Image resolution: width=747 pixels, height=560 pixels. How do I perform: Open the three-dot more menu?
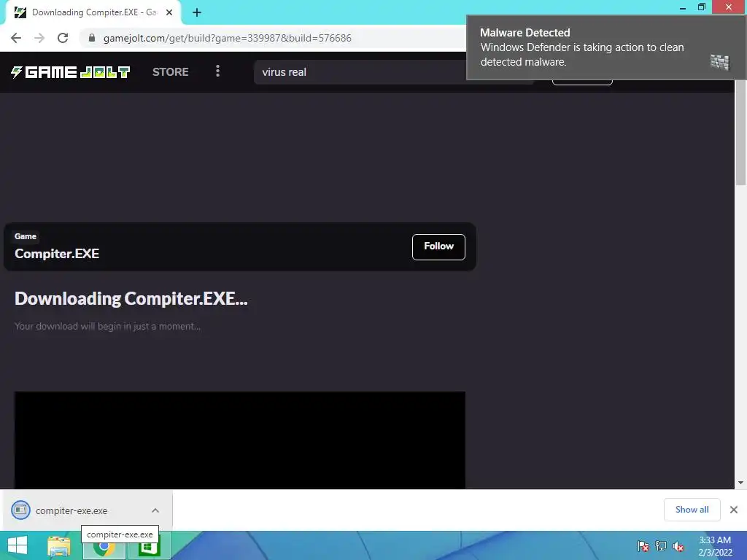217,71
